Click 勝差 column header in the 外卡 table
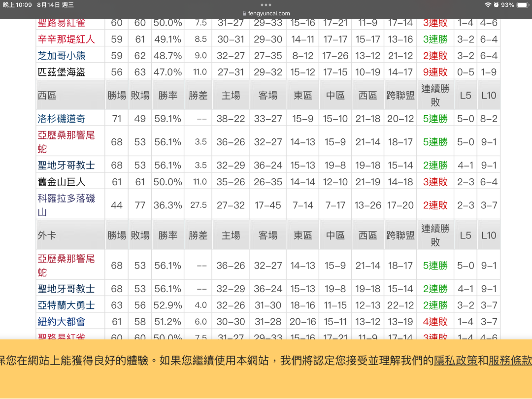Image resolution: width=532 pixels, height=399 pixels. point(198,235)
